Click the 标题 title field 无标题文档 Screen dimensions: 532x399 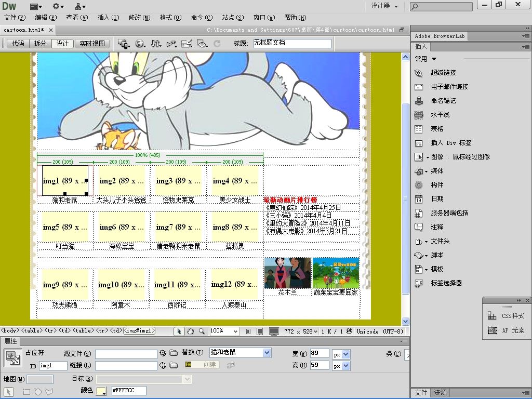[292, 43]
